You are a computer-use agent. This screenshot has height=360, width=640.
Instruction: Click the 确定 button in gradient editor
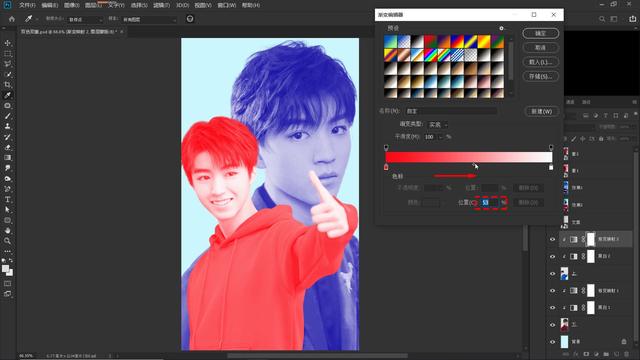(x=540, y=33)
